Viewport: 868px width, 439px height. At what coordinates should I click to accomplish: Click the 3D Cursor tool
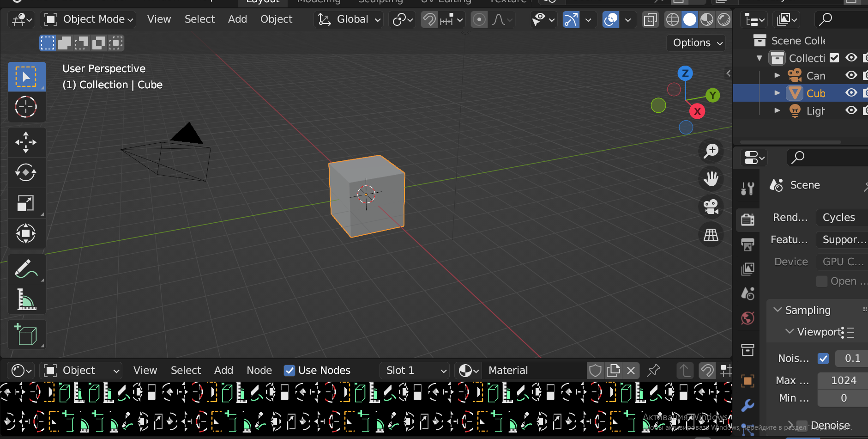click(x=26, y=107)
